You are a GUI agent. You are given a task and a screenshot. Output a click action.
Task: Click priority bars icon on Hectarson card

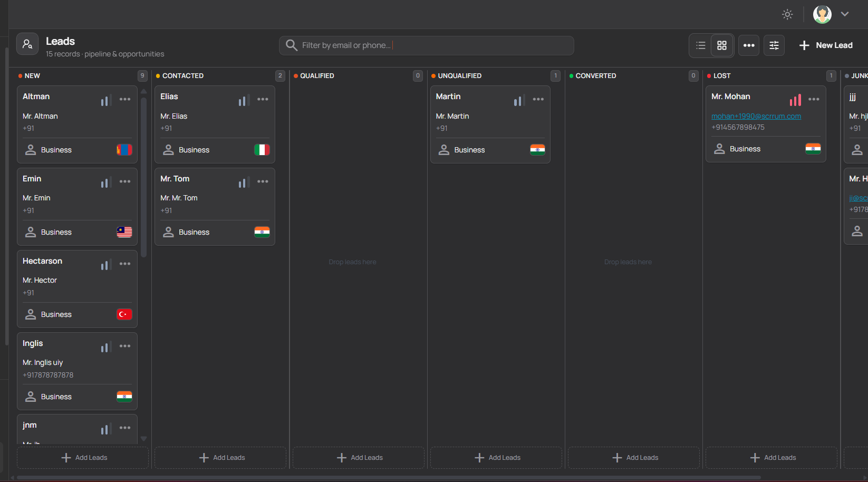(106, 265)
